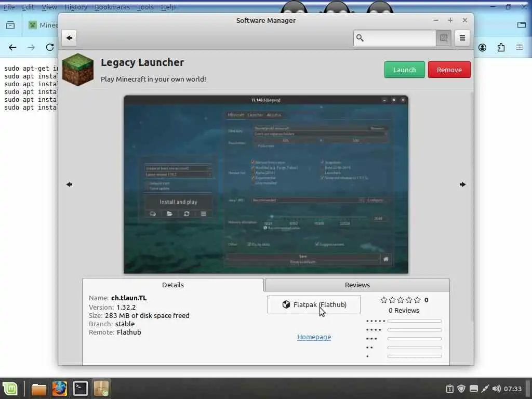532x399 pixels.
Task: Click the five-star rating bar
Action: 414,321
